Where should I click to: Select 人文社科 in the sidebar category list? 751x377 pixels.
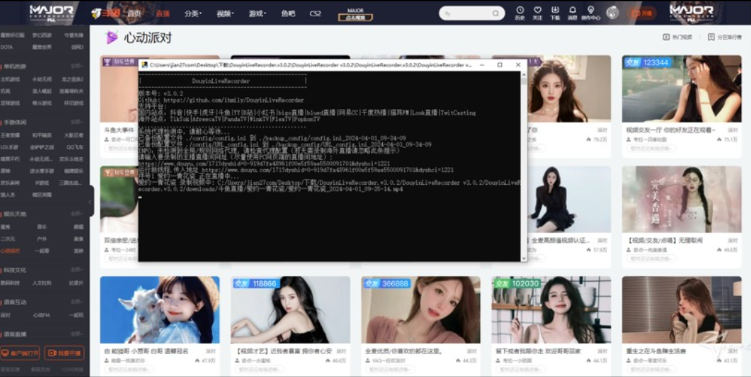(x=42, y=283)
